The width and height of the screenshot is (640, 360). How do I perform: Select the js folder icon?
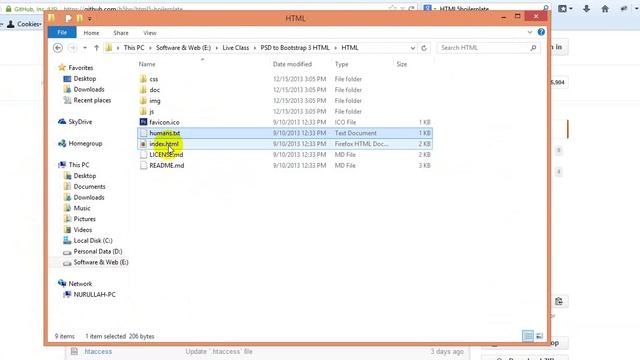click(143, 111)
